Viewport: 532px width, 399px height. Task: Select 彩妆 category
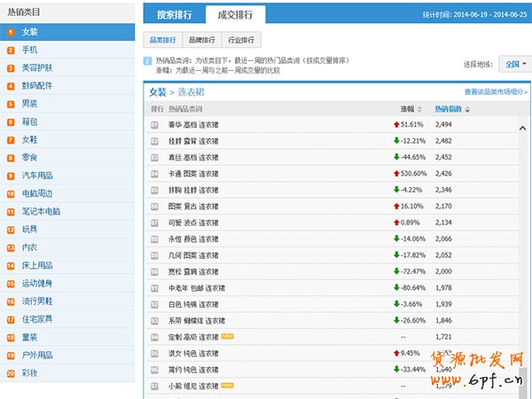(67, 373)
